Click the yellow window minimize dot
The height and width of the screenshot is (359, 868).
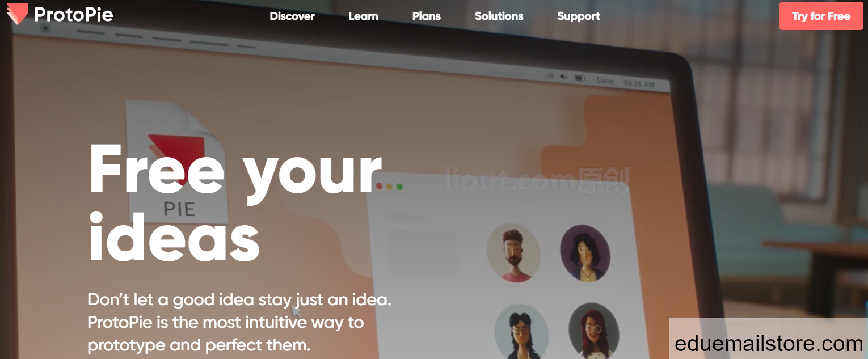(389, 186)
